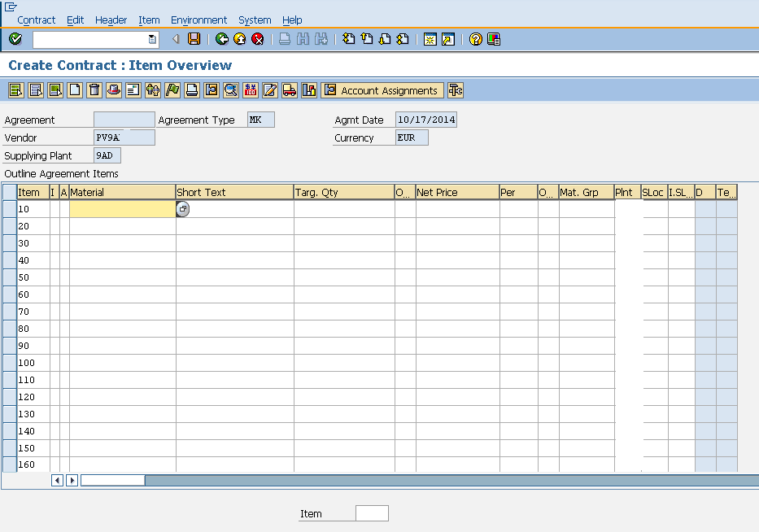The image size is (759, 532).
Task: Open the Header menu
Action: coord(111,20)
